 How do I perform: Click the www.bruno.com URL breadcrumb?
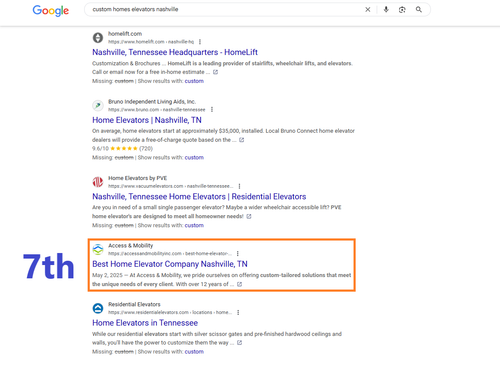tap(157, 109)
